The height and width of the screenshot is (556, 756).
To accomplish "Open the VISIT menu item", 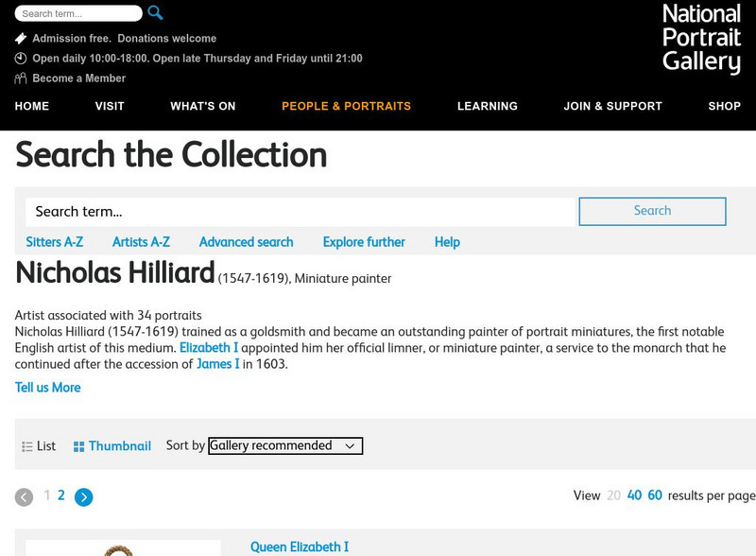I will [x=110, y=106].
